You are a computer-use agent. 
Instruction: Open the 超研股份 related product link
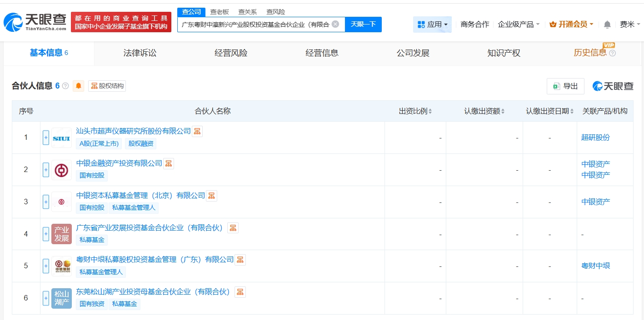[595, 138]
